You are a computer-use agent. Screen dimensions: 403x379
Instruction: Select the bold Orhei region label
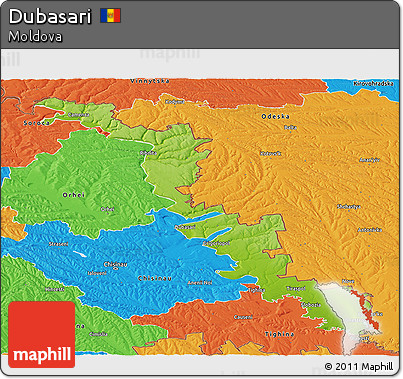point(74,195)
